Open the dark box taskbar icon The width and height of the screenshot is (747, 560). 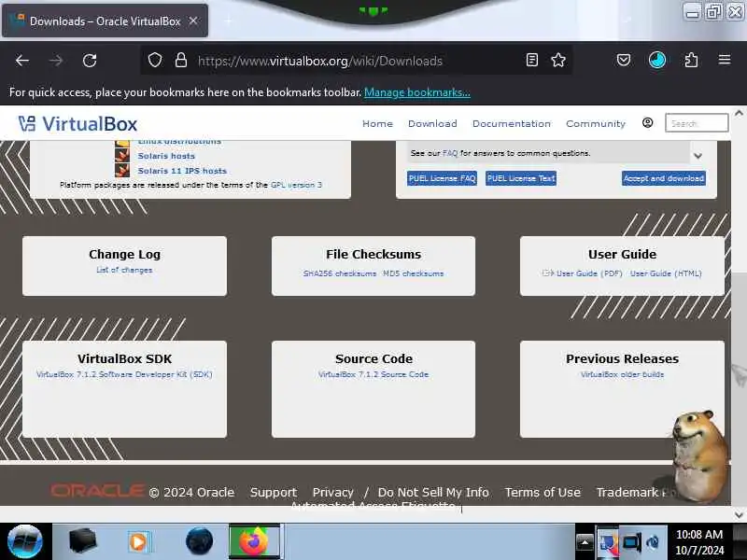click(83, 541)
